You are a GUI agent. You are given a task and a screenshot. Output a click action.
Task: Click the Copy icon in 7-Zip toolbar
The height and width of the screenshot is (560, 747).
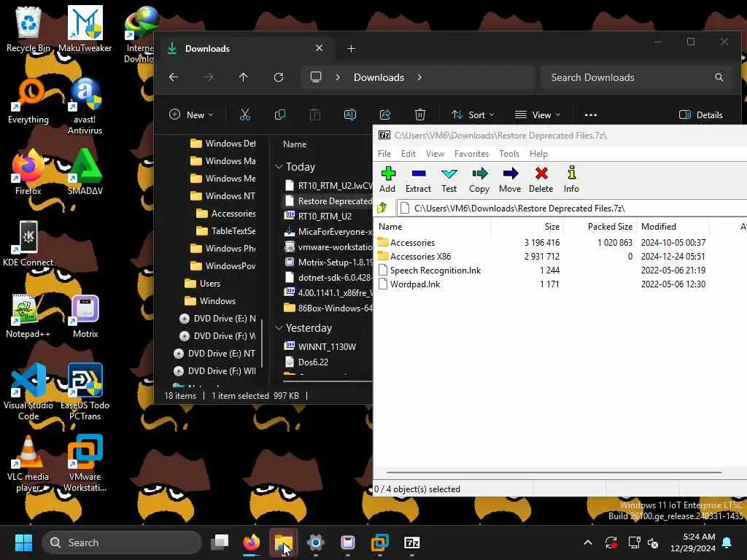[479, 179]
